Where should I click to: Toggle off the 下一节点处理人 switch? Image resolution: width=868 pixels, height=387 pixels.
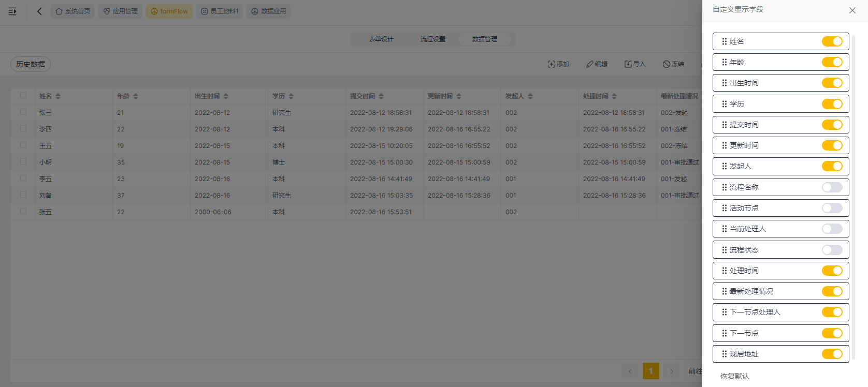click(x=832, y=312)
